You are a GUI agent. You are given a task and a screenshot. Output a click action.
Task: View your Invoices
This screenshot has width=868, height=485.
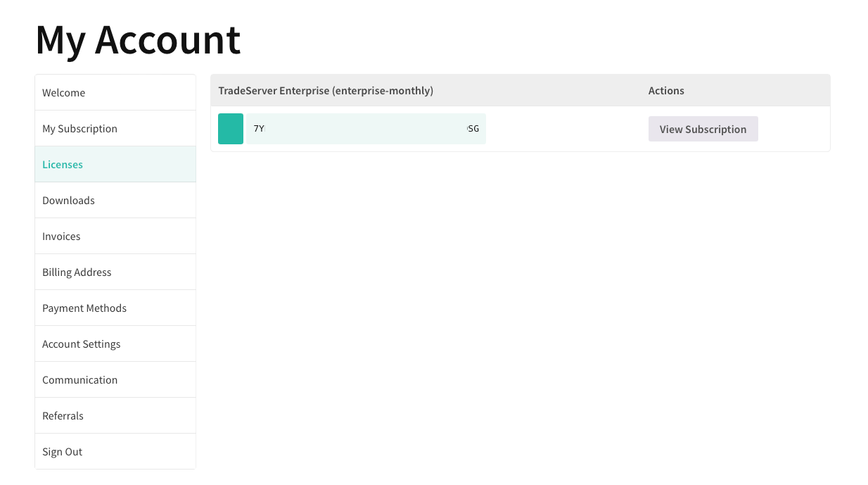(x=61, y=236)
